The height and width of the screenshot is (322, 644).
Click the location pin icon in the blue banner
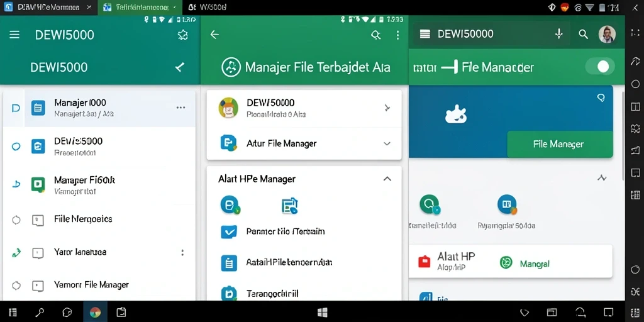point(601,97)
